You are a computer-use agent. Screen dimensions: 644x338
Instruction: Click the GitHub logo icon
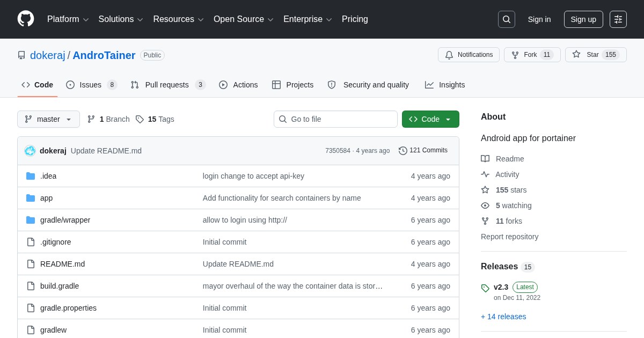coord(26,19)
